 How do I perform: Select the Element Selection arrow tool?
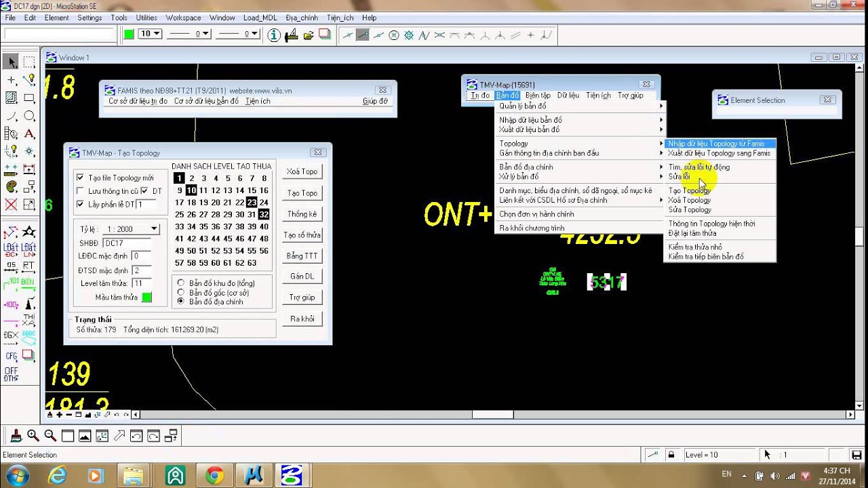[12, 62]
